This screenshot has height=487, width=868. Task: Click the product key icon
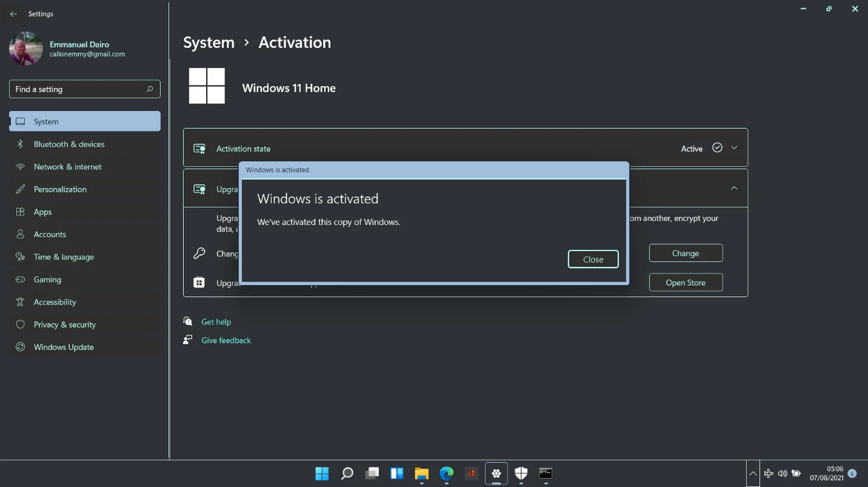[199, 254]
